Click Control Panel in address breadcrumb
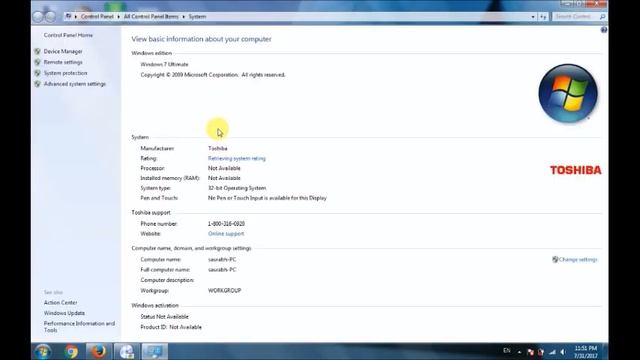This screenshot has height=360, width=640. [97, 17]
